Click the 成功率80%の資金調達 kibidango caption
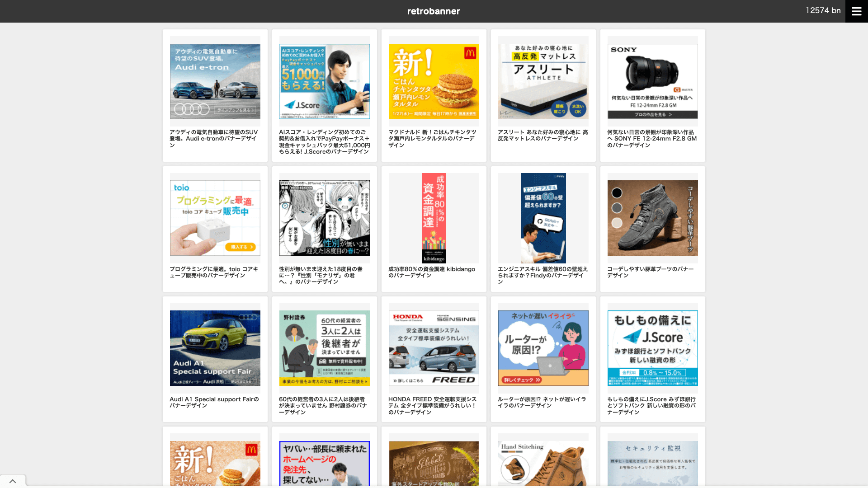The width and height of the screenshot is (868, 488). [432, 272]
